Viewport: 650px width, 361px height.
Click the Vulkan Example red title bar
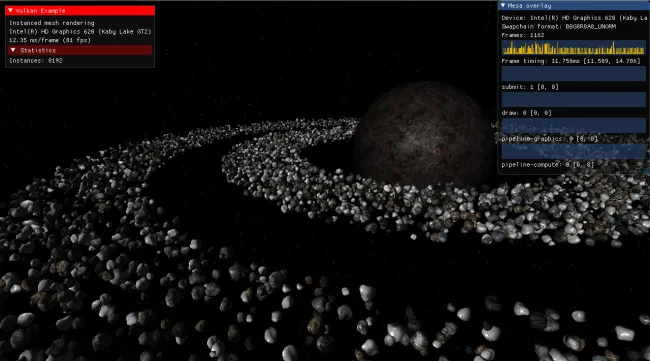(80, 11)
